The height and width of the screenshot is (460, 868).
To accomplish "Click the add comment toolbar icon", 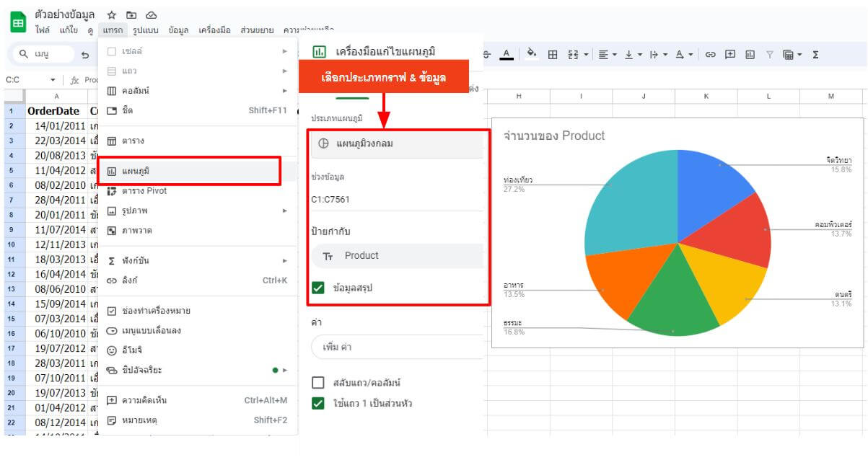I will tap(730, 54).
